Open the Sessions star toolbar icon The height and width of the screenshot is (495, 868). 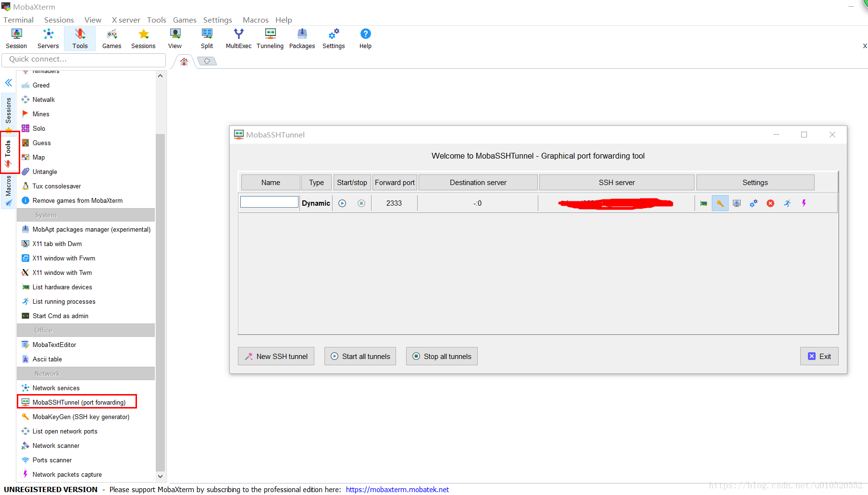143,38
